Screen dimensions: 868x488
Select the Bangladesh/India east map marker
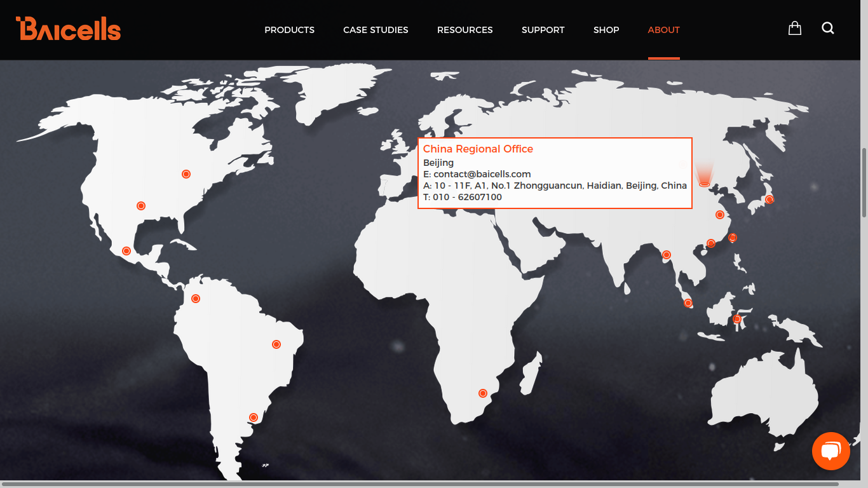(667, 255)
